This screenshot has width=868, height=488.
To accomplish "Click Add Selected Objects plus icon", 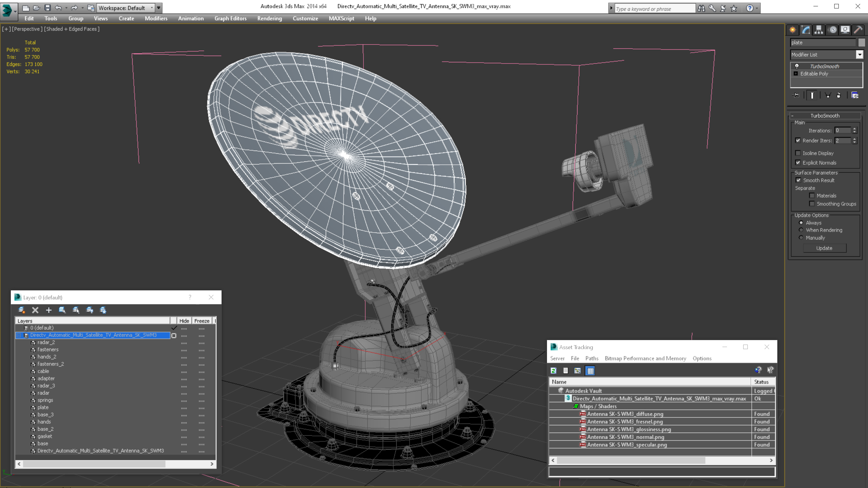I will point(49,310).
